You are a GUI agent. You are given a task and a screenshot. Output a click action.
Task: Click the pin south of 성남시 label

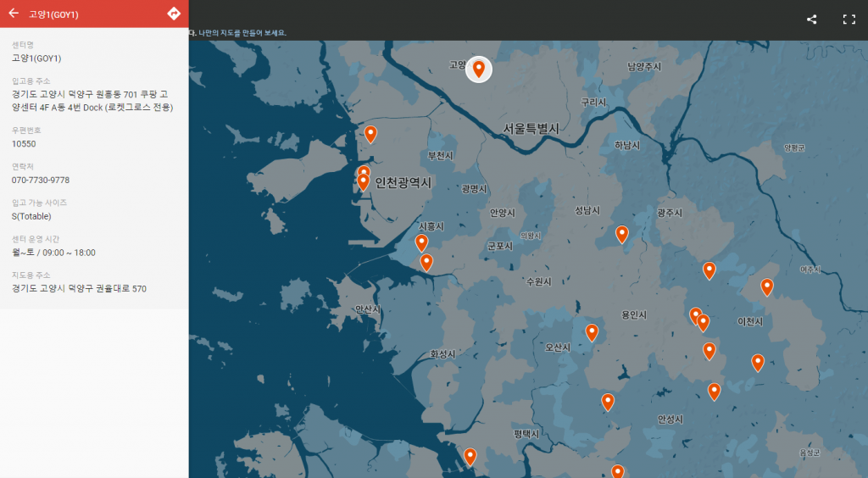pos(621,234)
